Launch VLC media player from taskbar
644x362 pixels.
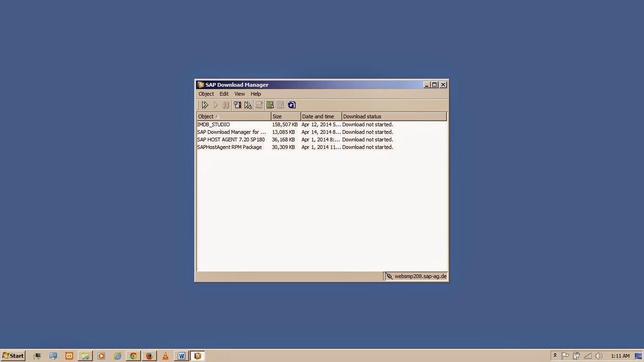165,356
